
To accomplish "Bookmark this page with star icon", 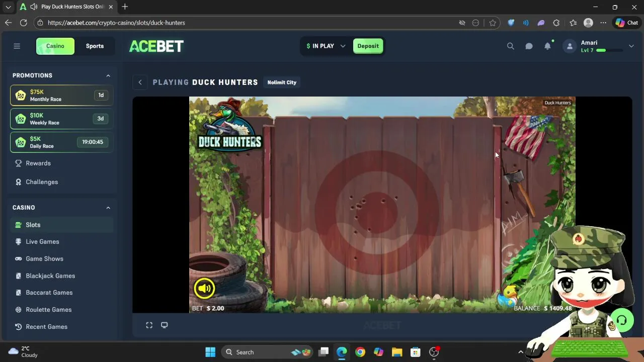I will pos(493,23).
